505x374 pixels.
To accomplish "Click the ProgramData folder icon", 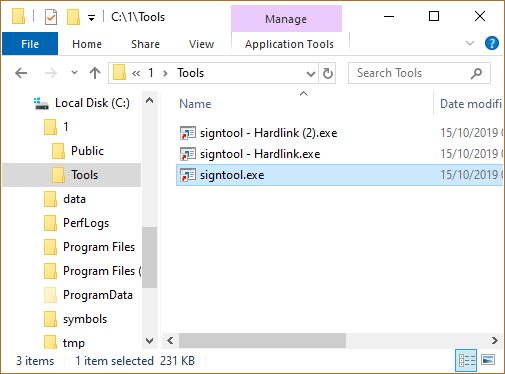I will pos(50,295).
